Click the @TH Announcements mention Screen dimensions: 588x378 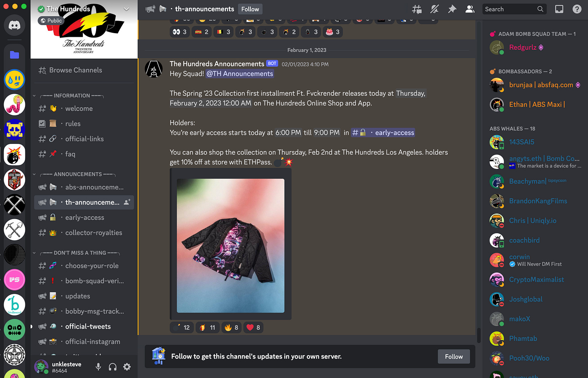(240, 74)
